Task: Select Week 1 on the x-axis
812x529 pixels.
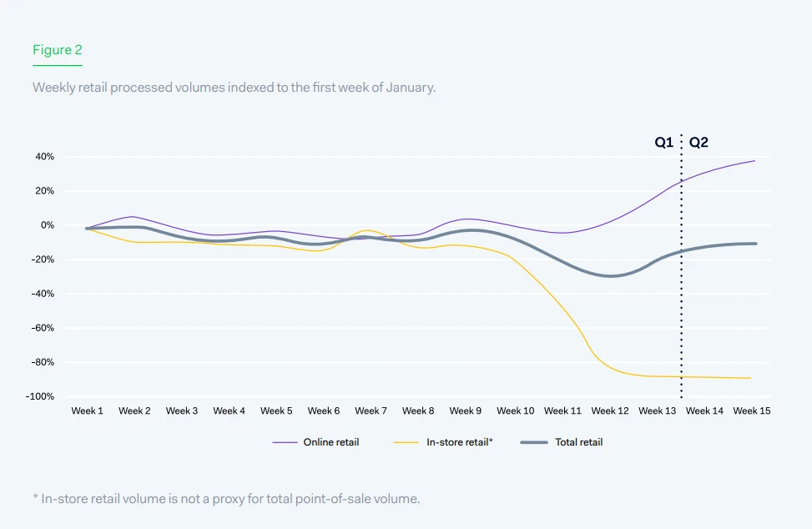Action: 88,411
